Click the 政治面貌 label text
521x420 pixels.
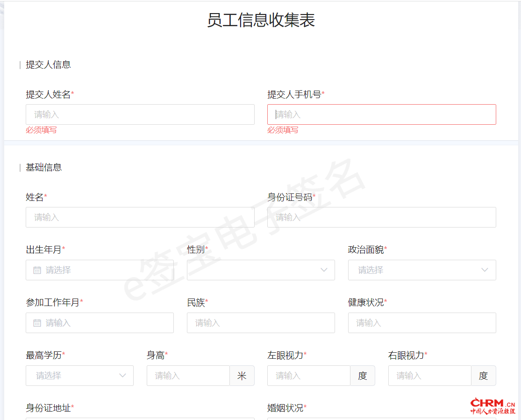[x=366, y=249]
